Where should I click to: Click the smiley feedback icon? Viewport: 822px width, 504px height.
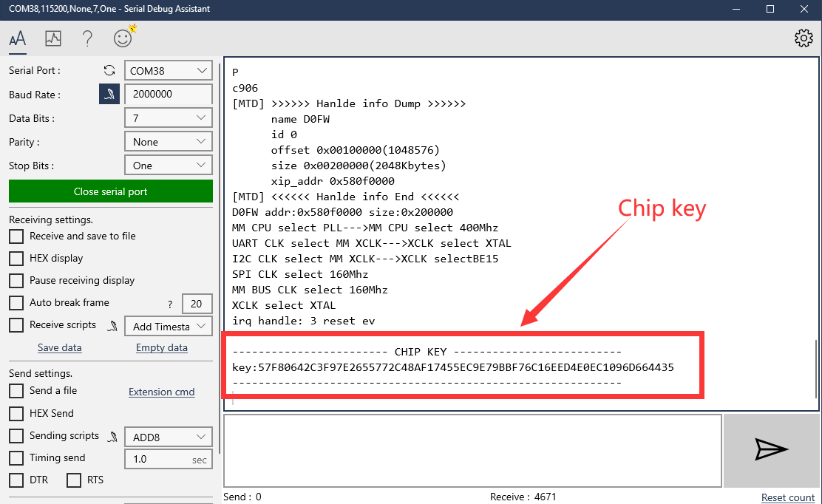pos(125,37)
